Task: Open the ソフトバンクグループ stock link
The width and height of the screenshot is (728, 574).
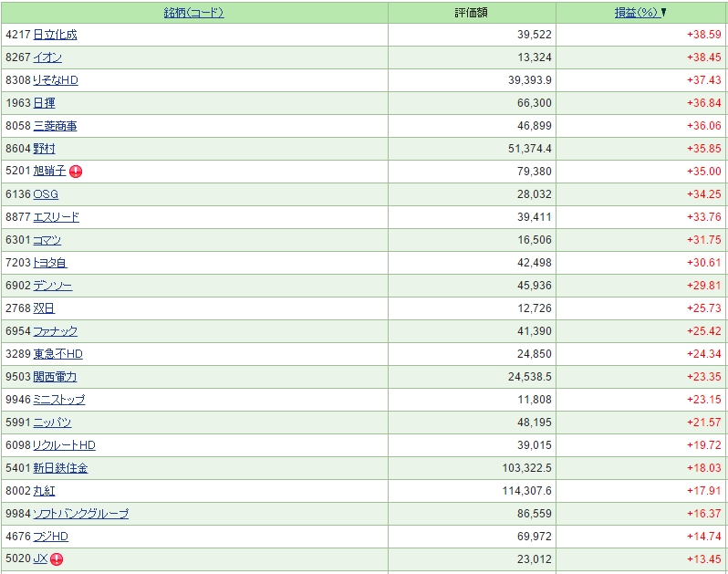Action: [x=81, y=514]
